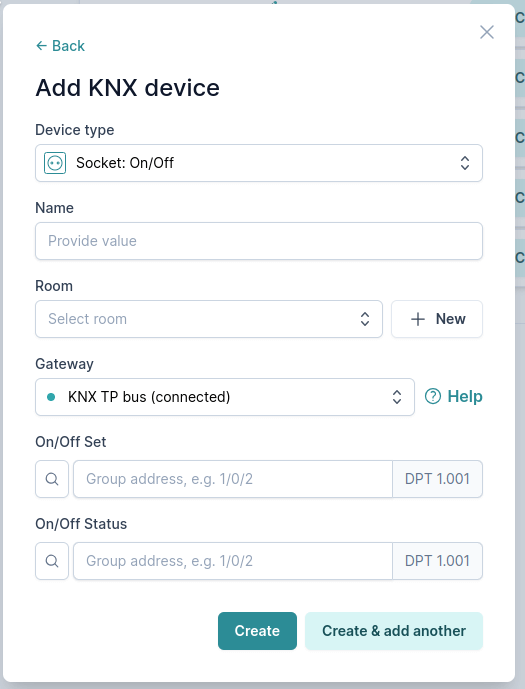
Task: Click the Create button
Action: tap(257, 631)
